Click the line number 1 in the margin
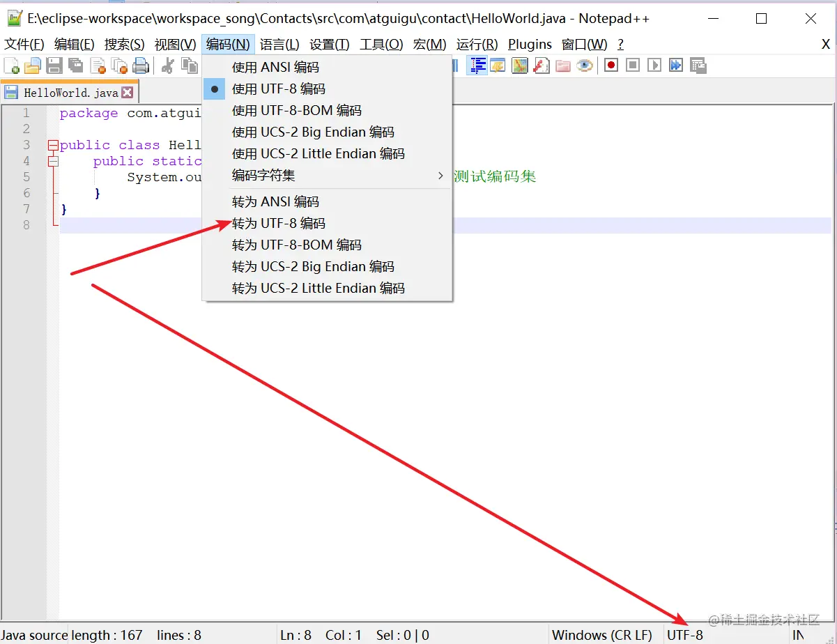Viewport: 837px width, 644px height. click(26, 113)
